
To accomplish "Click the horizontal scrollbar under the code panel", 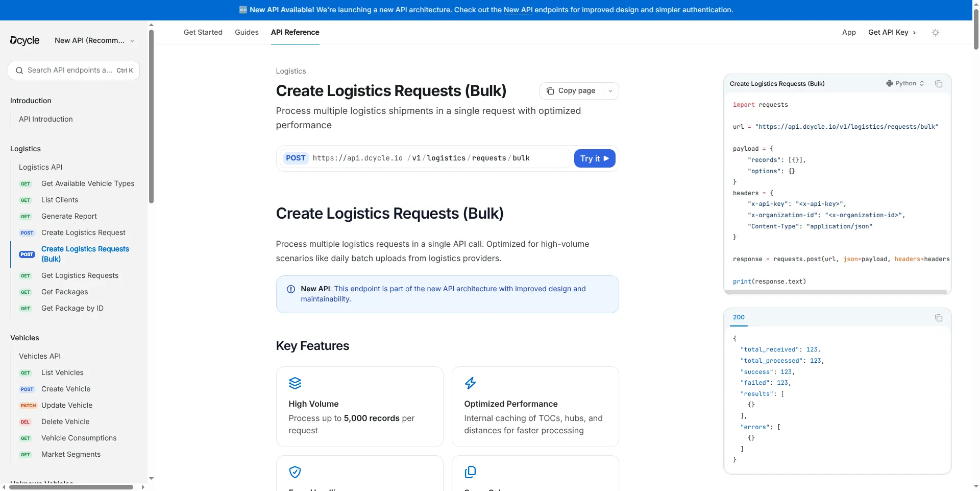I will click(x=836, y=291).
